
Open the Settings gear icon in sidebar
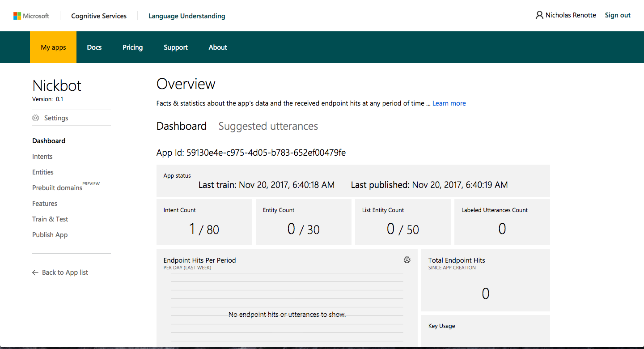36,118
